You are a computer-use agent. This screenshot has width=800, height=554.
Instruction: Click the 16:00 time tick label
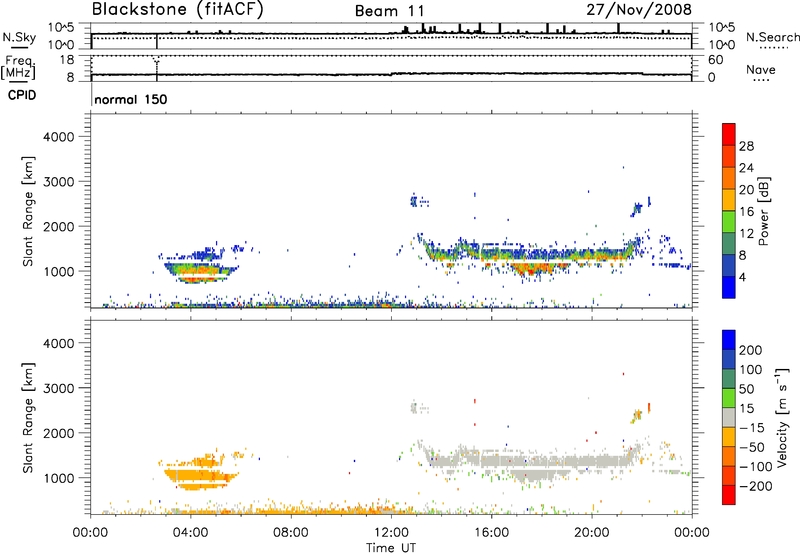pyautogui.click(x=491, y=533)
